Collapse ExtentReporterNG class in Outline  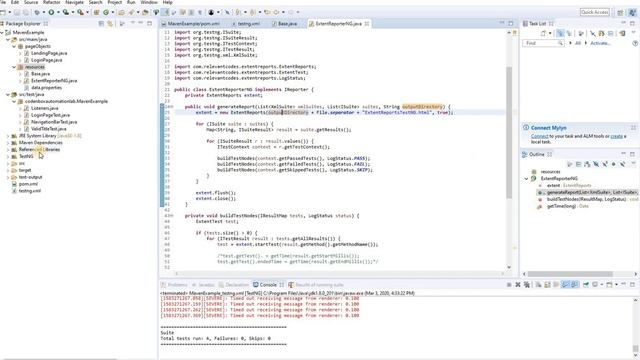(x=527, y=178)
